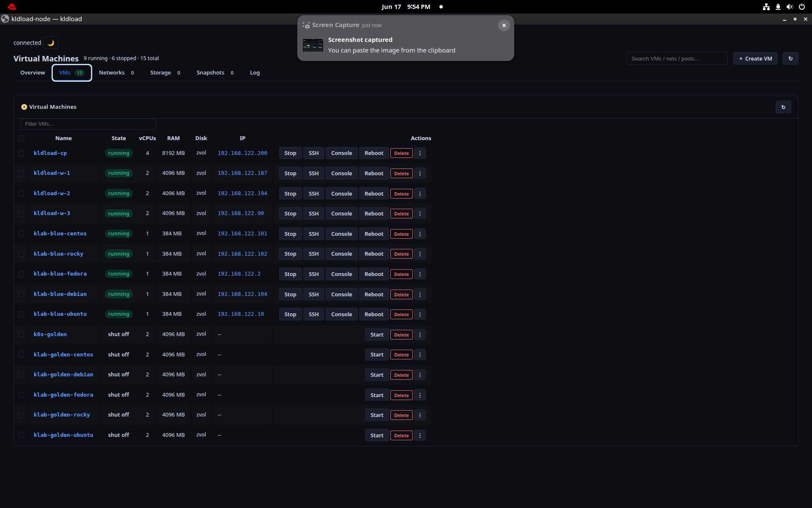
Task: Open more actions for kldload-w-2
Action: tap(420, 193)
